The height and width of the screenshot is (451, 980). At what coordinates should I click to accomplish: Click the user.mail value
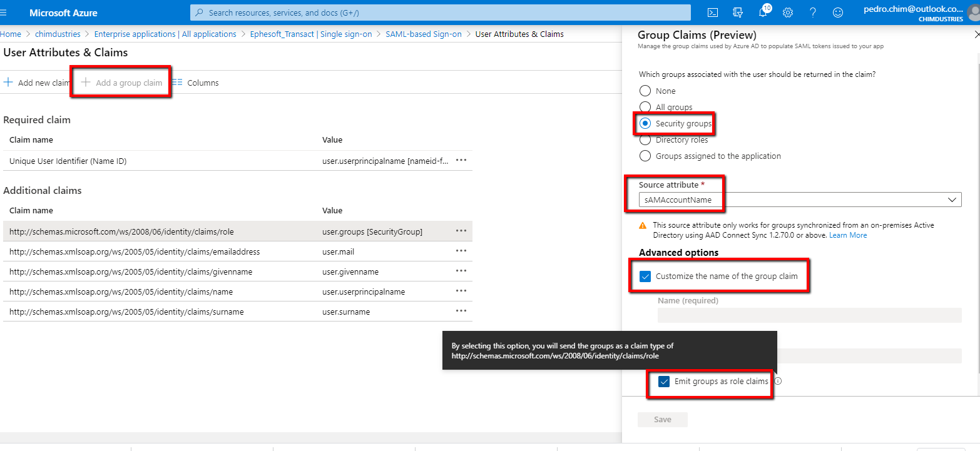point(339,251)
